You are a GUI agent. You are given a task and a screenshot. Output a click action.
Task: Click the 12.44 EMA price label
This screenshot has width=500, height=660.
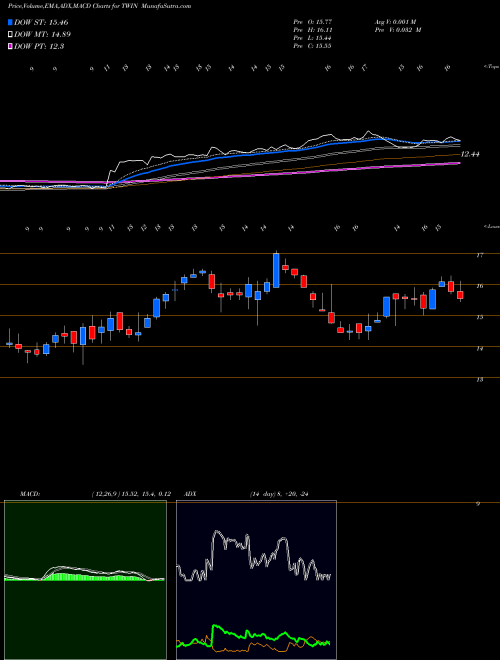click(x=470, y=154)
